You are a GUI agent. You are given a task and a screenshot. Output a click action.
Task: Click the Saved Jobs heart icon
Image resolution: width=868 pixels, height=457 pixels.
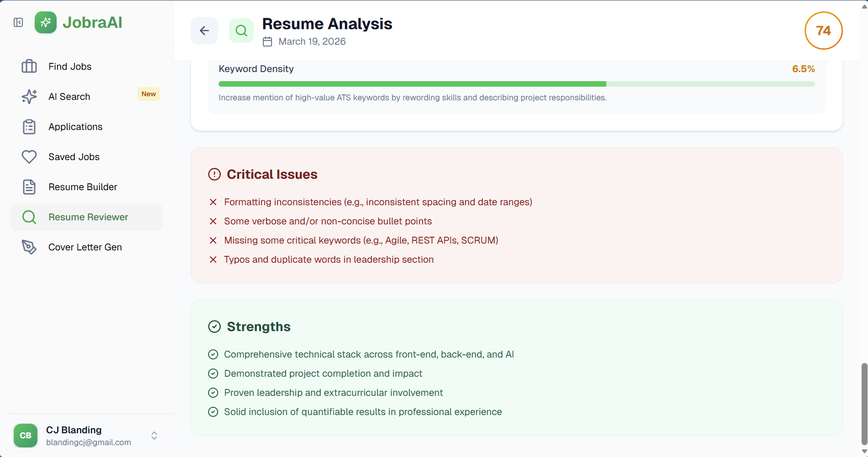[29, 157]
